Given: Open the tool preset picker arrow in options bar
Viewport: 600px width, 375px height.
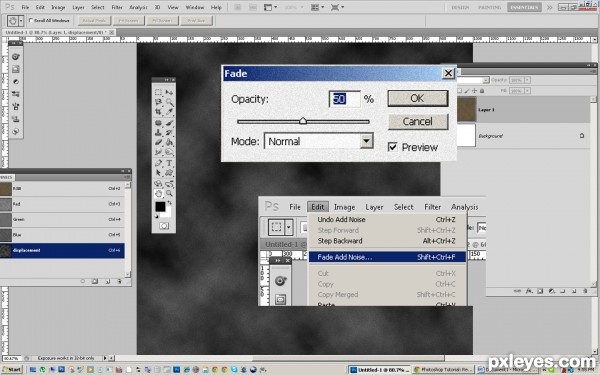Looking at the screenshot, I should tap(21, 20).
